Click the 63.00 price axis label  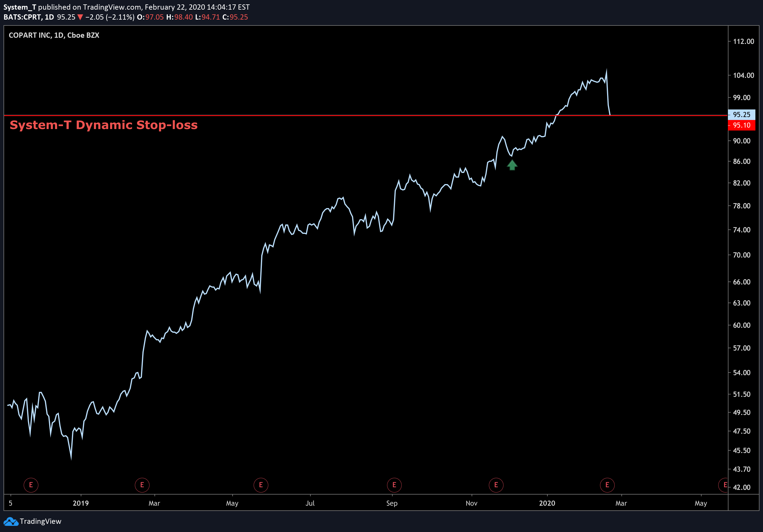point(742,303)
